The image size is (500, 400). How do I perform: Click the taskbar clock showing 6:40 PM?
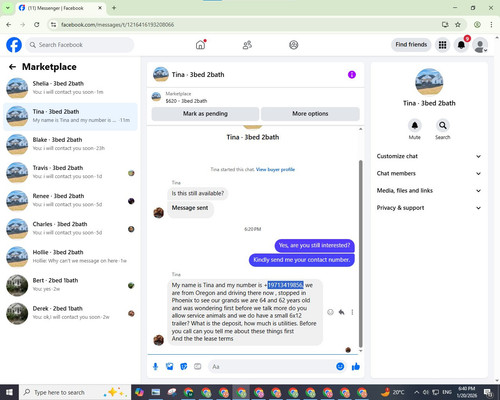click(466, 392)
